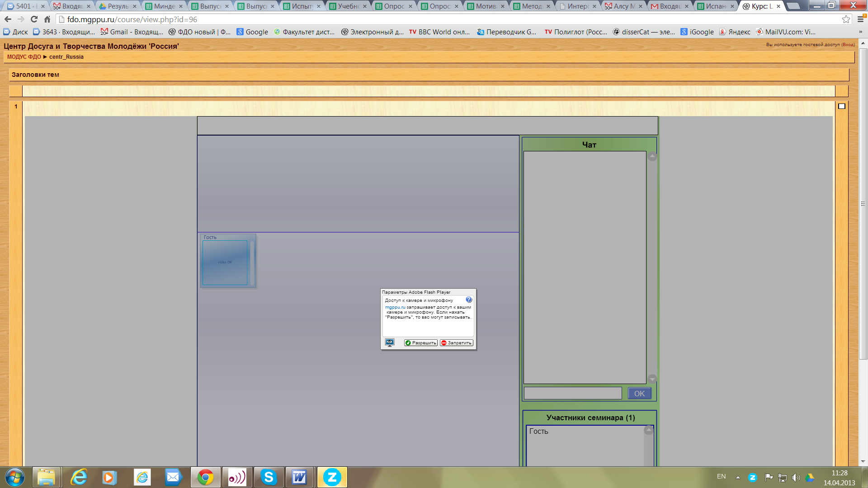Open Microsoft Word from taskbar
The height and width of the screenshot is (488, 868).
coord(299,477)
